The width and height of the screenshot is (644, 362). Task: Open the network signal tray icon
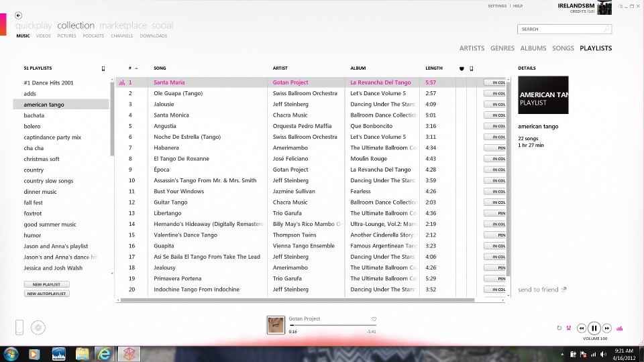[593, 354]
